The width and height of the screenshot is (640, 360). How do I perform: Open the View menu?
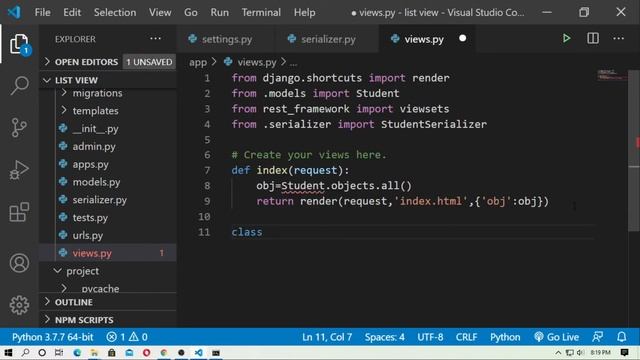(160, 12)
